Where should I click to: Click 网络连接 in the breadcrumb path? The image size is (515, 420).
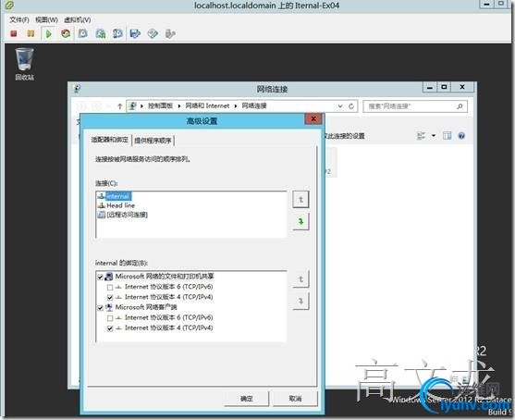254,105
